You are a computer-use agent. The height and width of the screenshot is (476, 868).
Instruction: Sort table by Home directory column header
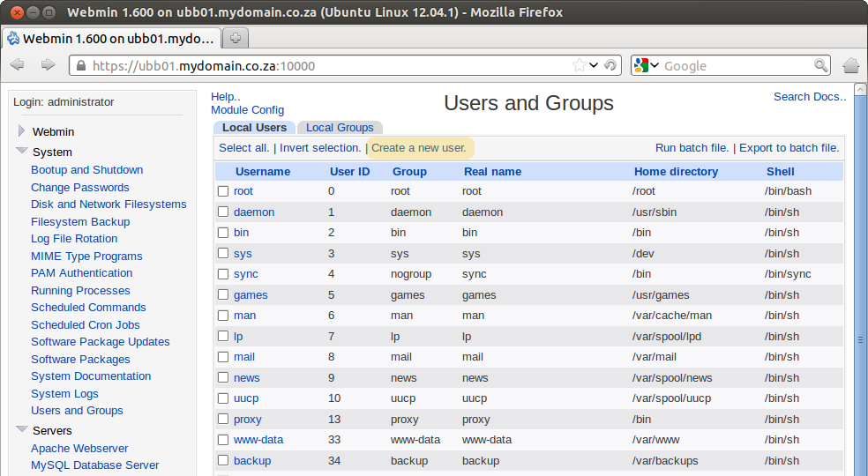tap(676, 172)
